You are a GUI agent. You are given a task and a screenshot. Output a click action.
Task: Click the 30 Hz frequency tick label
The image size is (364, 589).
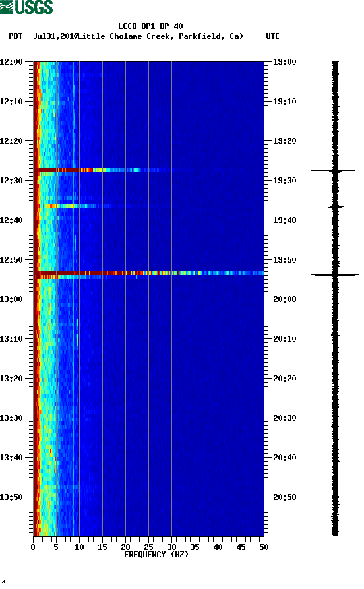pyautogui.click(x=171, y=547)
